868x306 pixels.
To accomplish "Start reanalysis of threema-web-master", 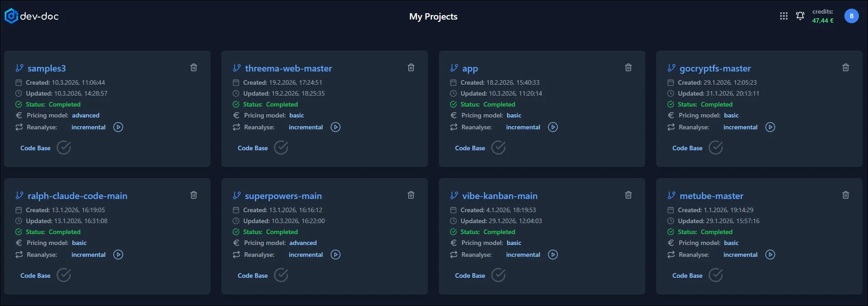I will pyautogui.click(x=336, y=127).
